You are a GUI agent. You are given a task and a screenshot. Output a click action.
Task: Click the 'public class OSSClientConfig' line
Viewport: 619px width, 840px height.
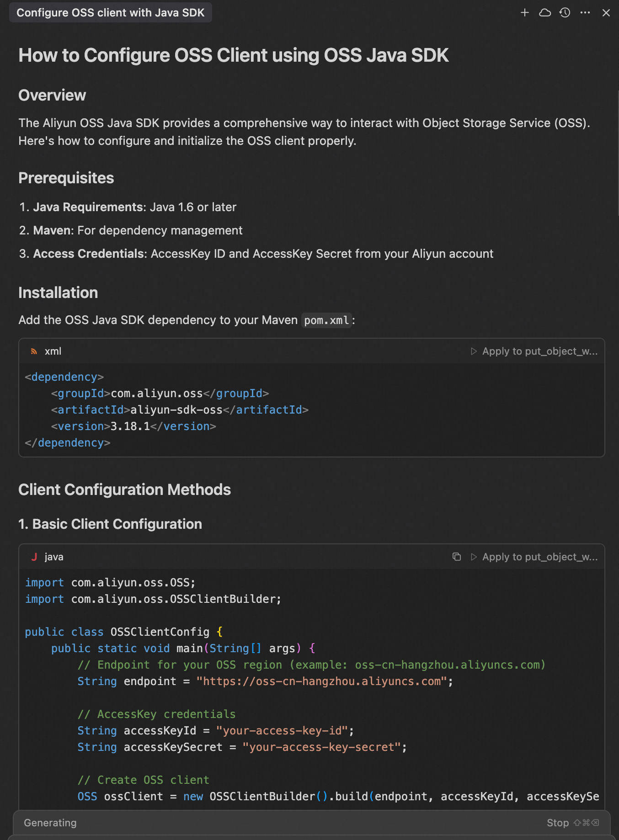[124, 632]
